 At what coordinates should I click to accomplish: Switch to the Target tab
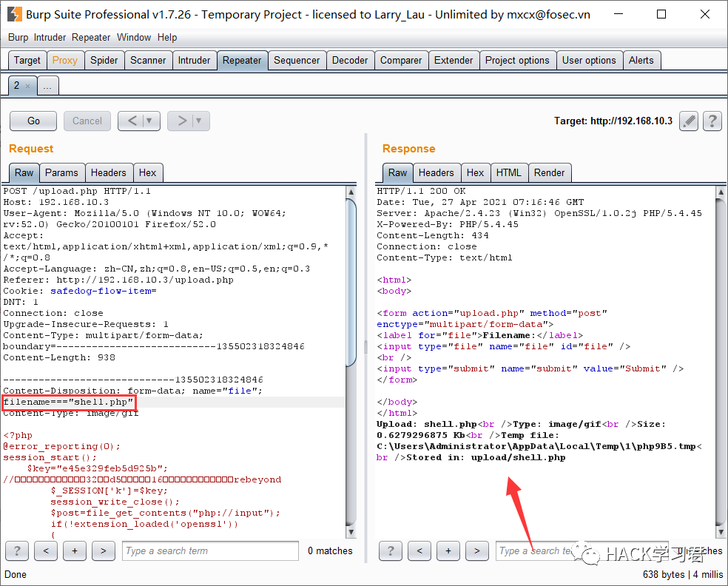click(x=27, y=61)
